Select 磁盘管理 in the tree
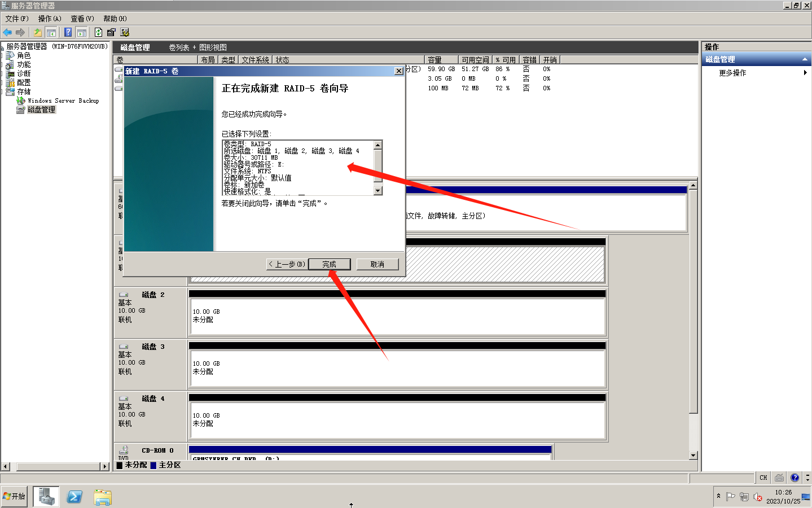812x508 pixels. point(42,110)
